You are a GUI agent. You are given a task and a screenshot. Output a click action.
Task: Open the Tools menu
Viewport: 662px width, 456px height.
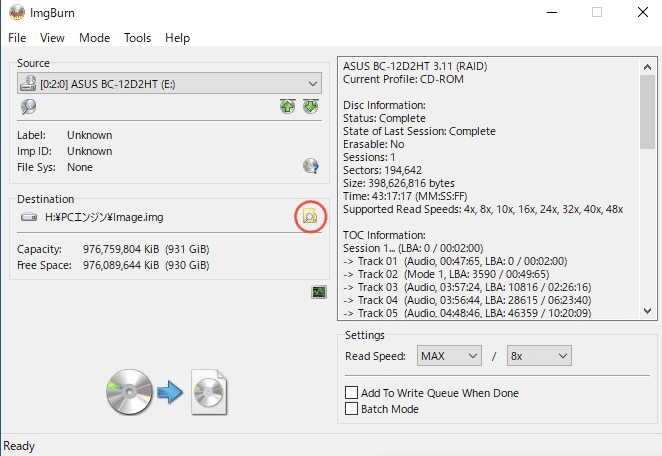coord(138,38)
